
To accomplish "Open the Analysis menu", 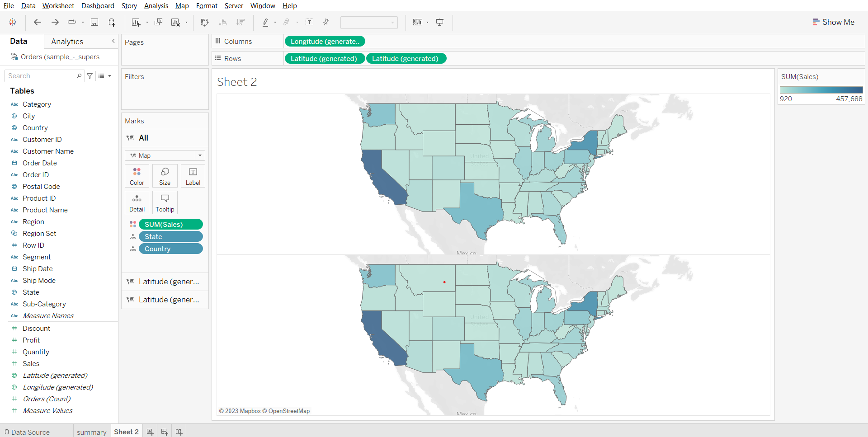I will pyautogui.click(x=156, y=6).
